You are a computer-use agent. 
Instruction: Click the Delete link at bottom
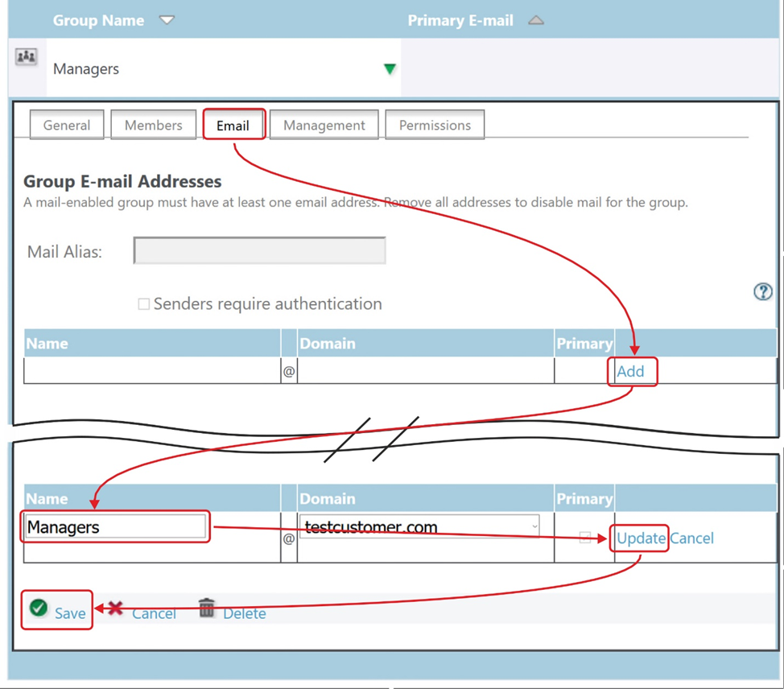click(x=244, y=613)
